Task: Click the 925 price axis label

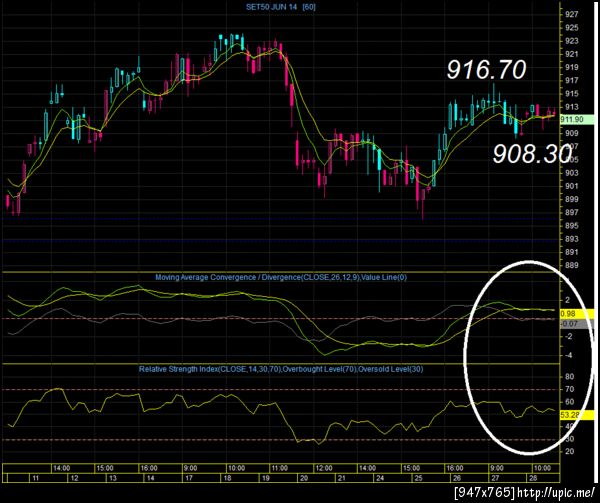Action: [x=572, y=28]
